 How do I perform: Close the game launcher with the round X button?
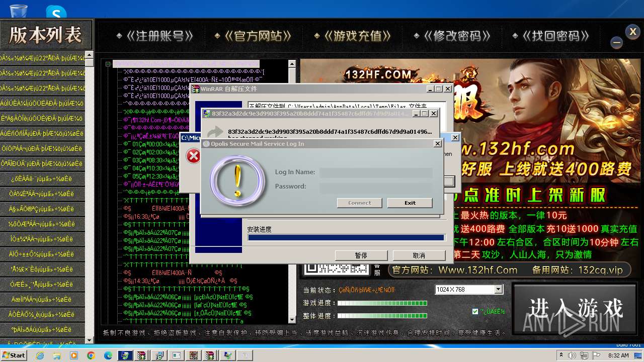(633, 32)
